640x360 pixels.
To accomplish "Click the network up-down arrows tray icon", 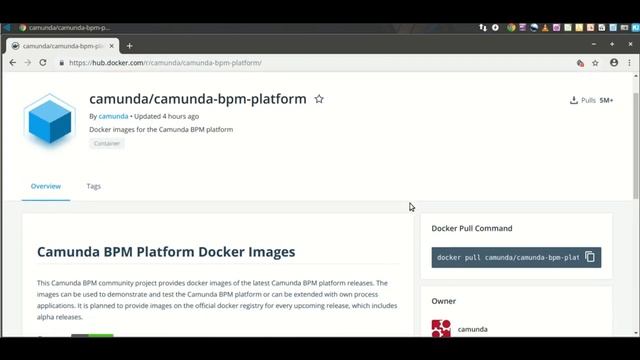I will (483, 28).
